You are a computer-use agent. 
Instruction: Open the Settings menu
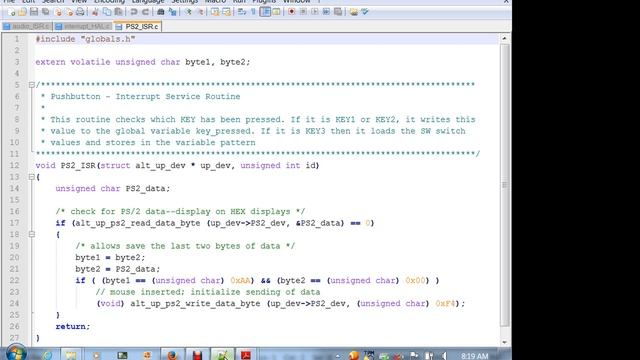(184, 2)
